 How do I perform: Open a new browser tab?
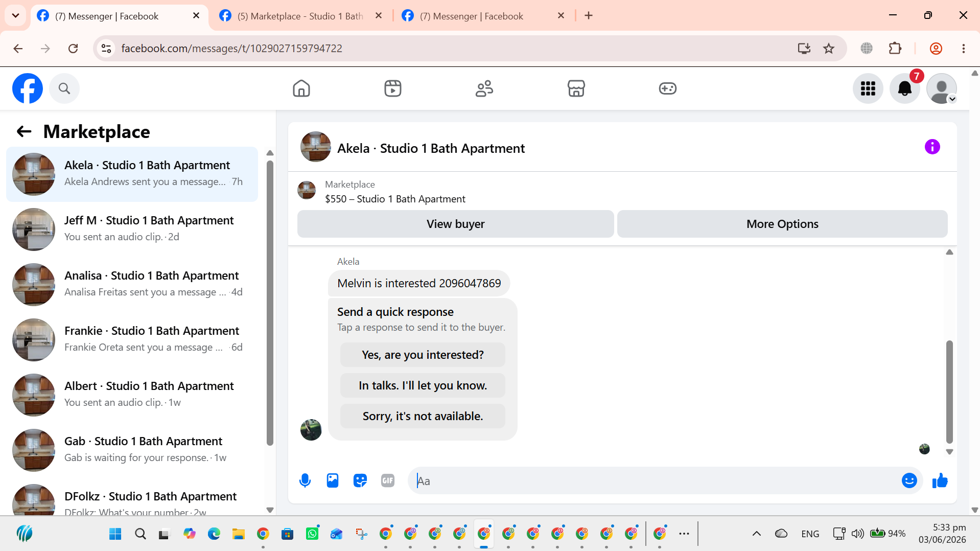(589, 16)
